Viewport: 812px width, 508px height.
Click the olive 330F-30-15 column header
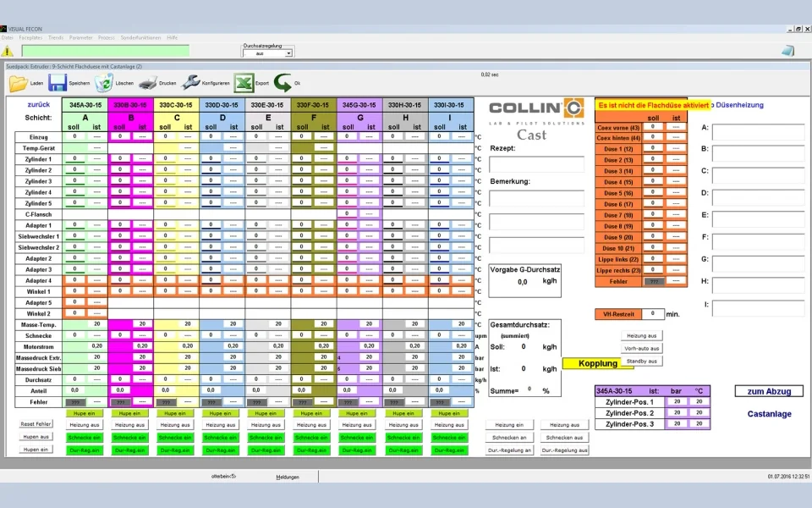pyautogui.click(x=313, y=105)
